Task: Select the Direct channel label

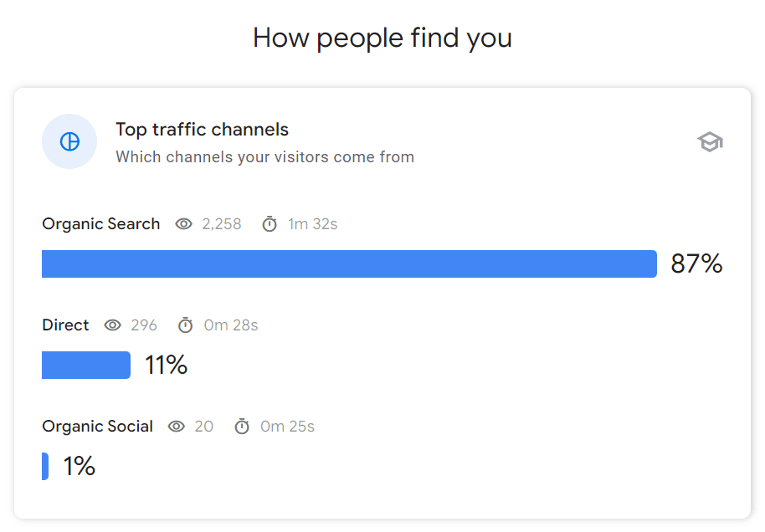Action: click(65, 325)
